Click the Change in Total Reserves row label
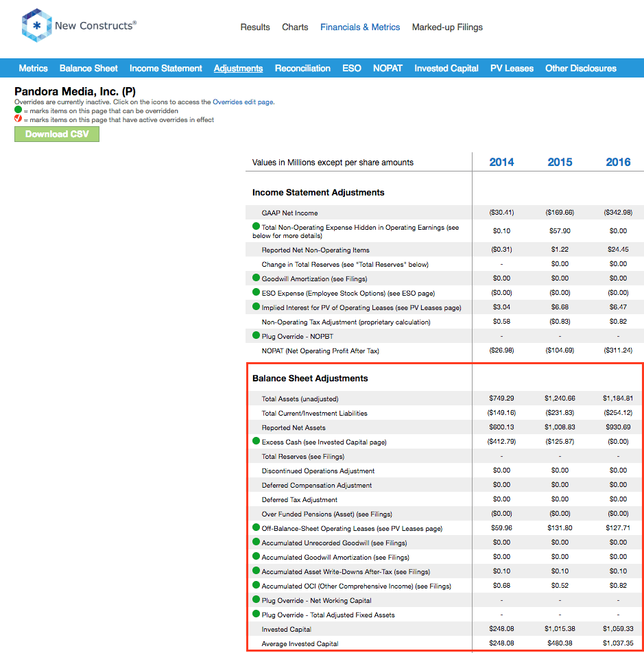 click(x=345, y=265)
